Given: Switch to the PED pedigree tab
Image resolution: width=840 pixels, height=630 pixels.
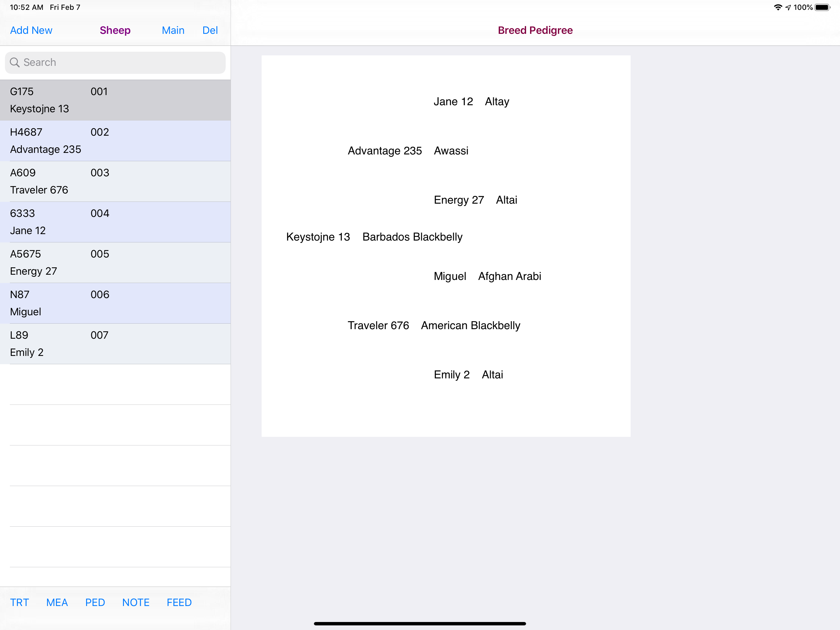Looking at the screenshot, I should click(95, 602).
